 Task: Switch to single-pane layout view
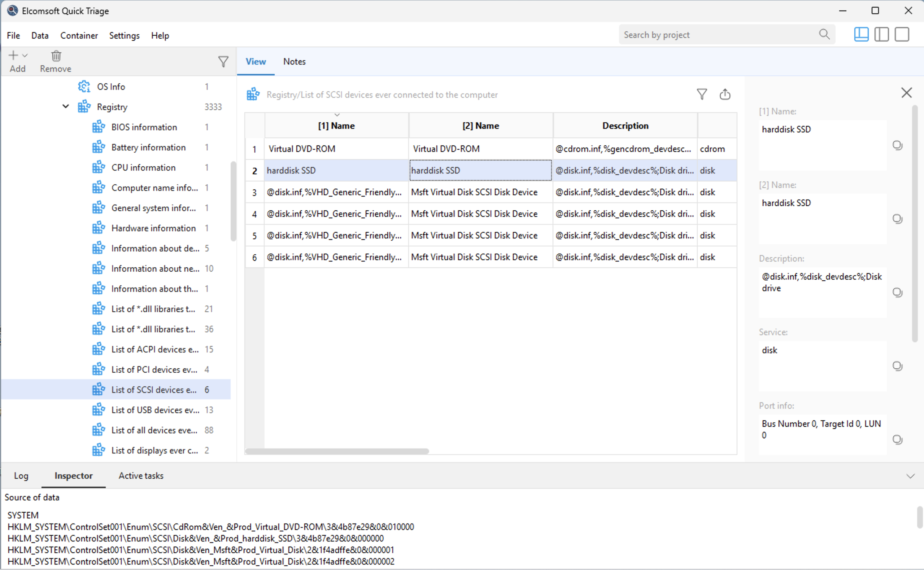tap(902, 35)
